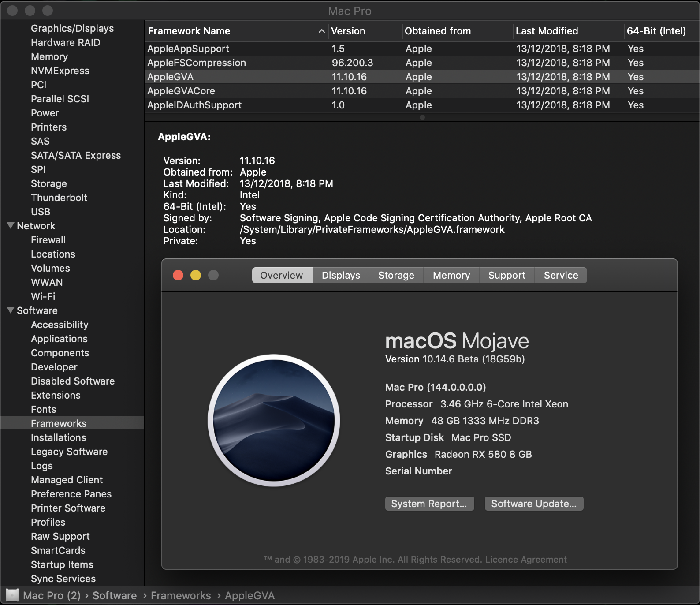Select Wi-Fi under Network
Screen dimensions: 700x605
coord(43,296)
